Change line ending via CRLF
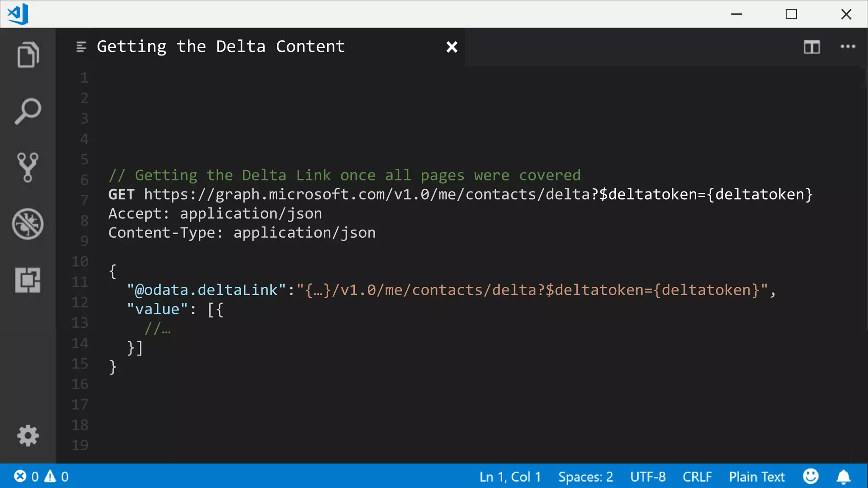The width and height of the screenshot is (868, 488). (697, 477)
